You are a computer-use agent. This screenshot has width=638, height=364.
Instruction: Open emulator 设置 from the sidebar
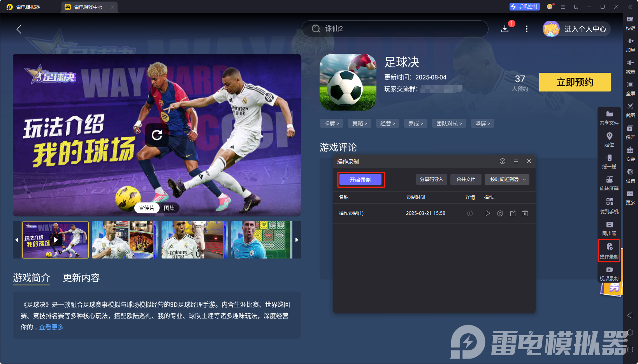[630, 176]
